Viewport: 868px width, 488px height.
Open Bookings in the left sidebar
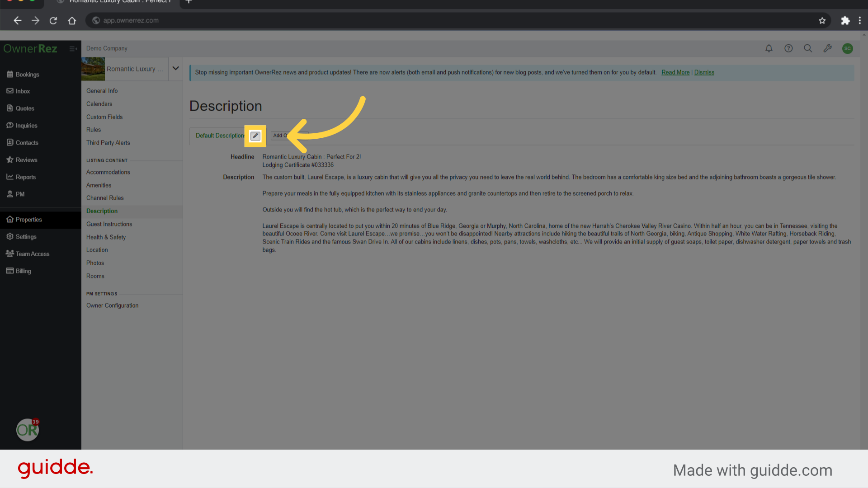click(27, 75)
